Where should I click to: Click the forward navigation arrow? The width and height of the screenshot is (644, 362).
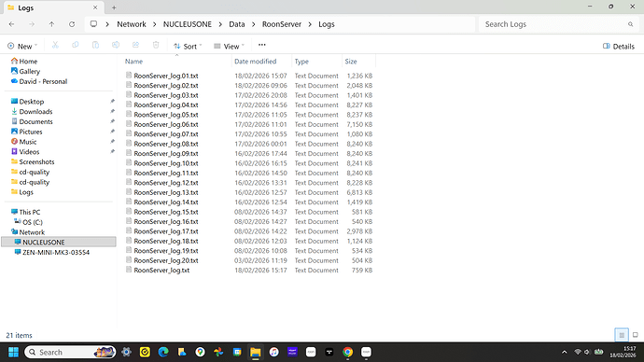[x=32, y=24]
